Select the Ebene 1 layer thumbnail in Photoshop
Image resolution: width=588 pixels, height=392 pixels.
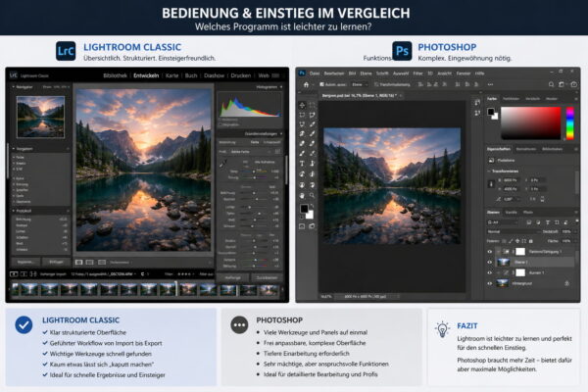503,263
